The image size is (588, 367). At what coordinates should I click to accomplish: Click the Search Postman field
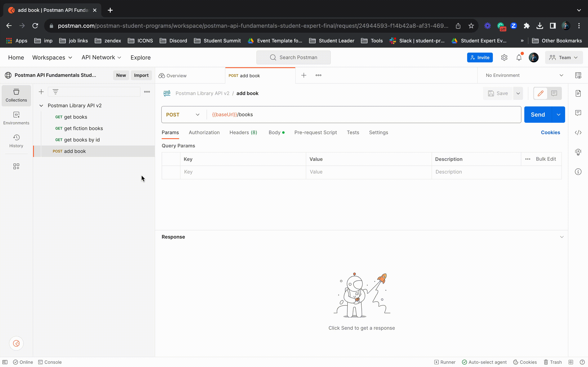click(293, 57)
